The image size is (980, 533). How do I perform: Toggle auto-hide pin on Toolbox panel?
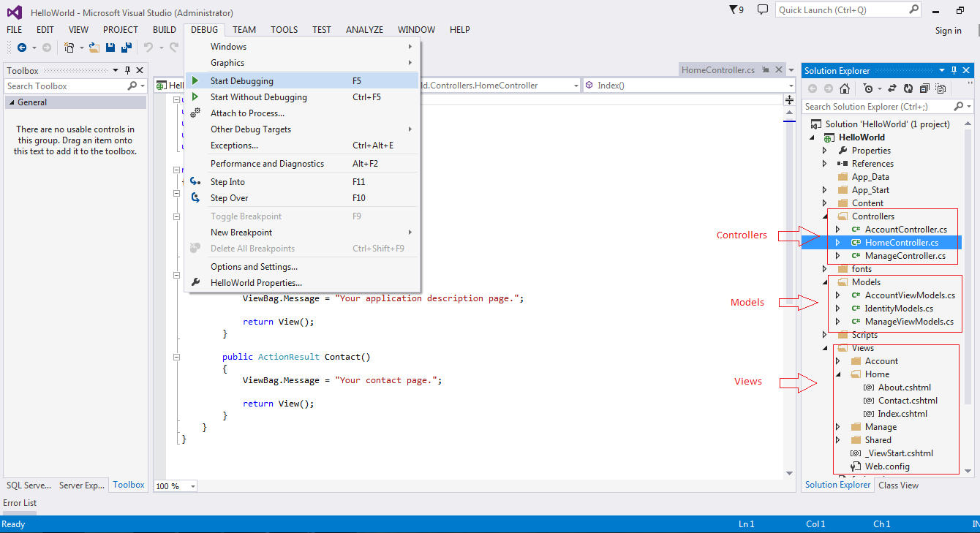tap(127, 71)
